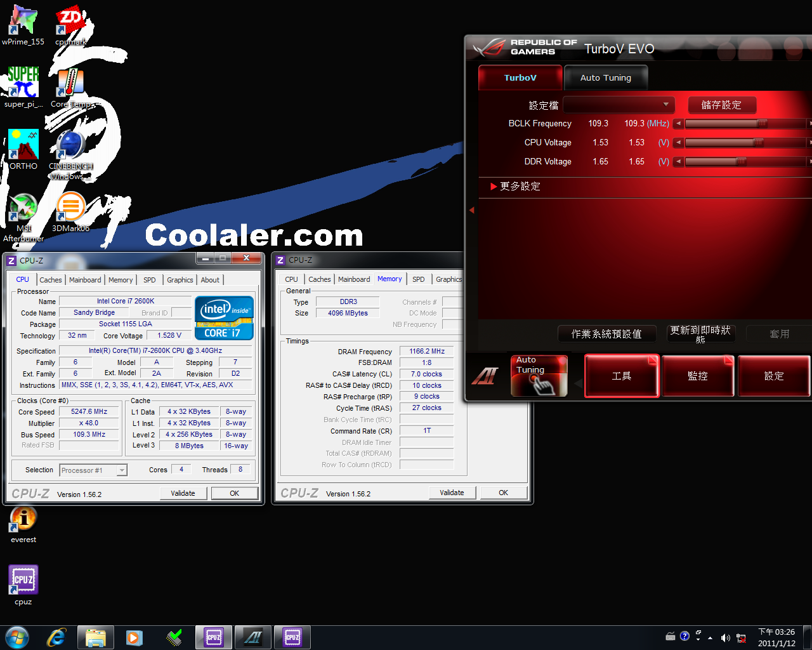Open the CINEBENCH Windows shortcut
Screen dimensions: 812x650
point(70,154)
